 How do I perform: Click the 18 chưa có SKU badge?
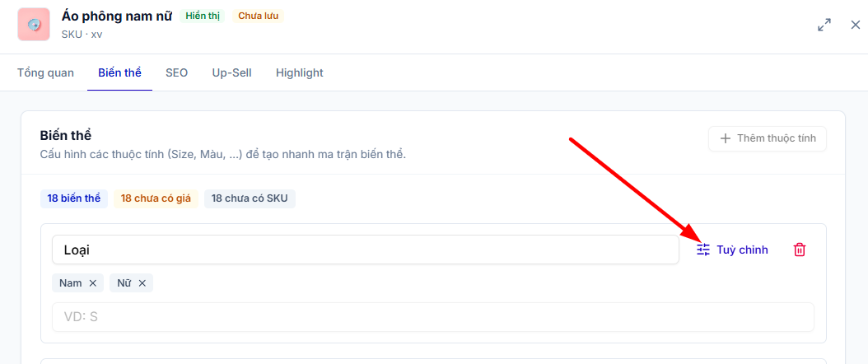(x=250, y=199)
